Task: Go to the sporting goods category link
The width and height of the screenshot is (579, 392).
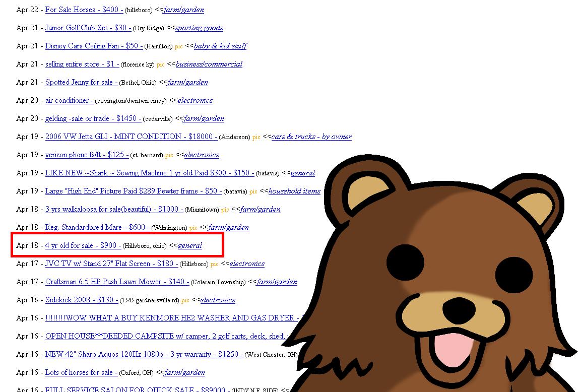Action: tap(200, 28)
